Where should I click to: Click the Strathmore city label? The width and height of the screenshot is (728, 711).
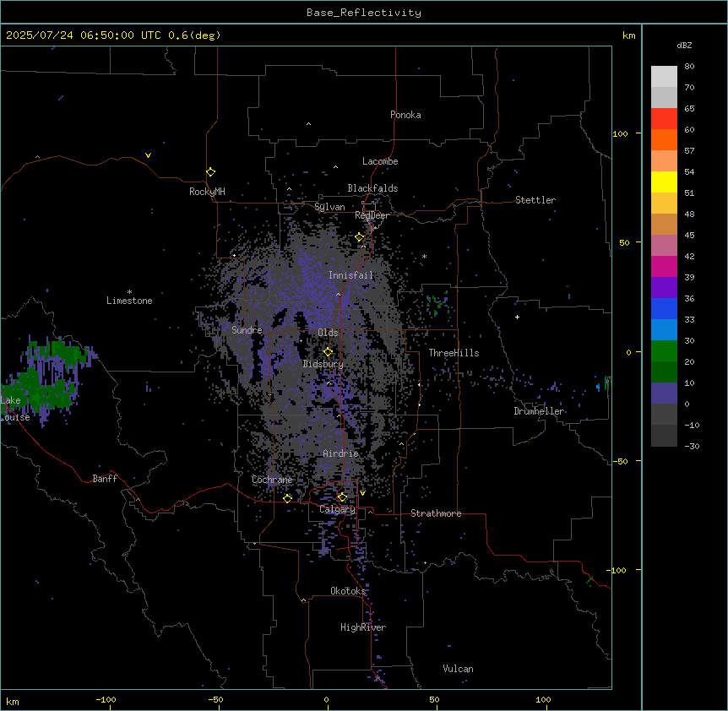pos(436,513)
